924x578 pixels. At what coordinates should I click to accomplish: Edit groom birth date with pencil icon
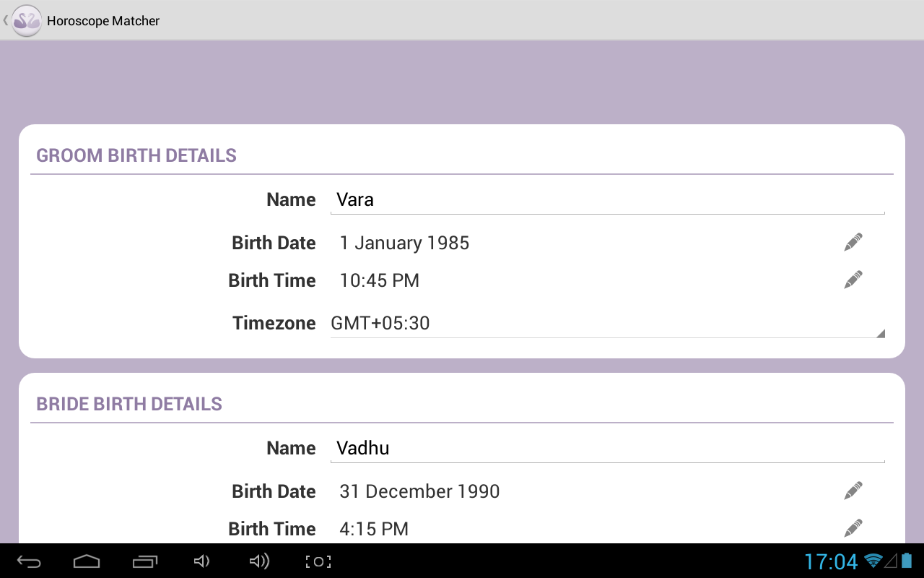[853, 243]
